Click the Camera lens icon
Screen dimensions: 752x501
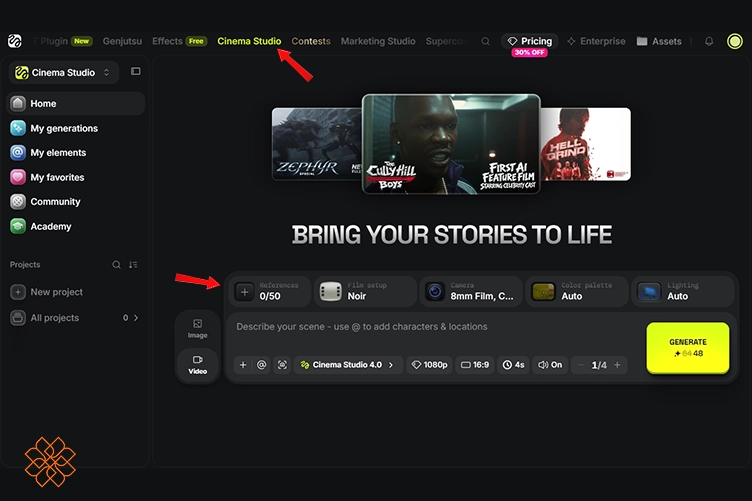435,291
